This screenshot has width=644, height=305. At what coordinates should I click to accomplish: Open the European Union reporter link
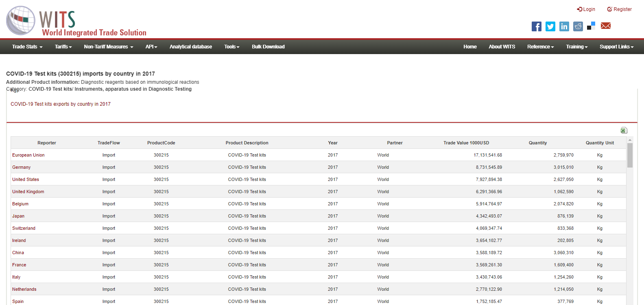tap(28, 155)
